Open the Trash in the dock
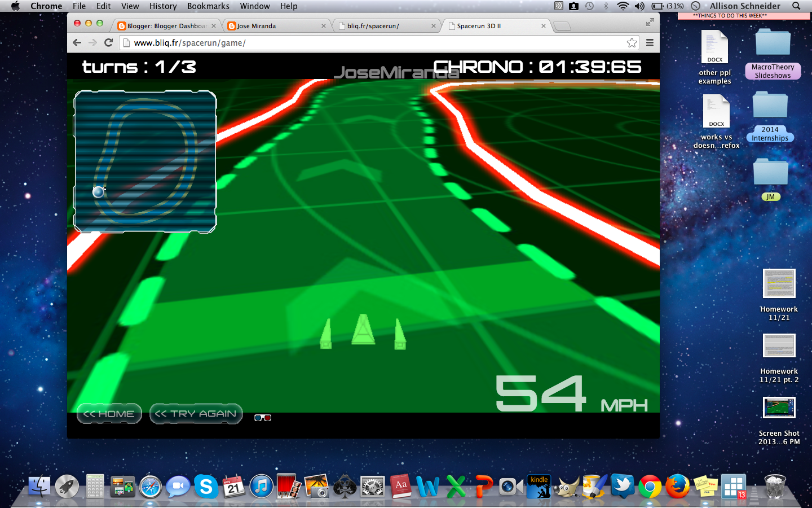Viewport: 812px width, 508px height. pyautogui.click(x=775, y=486)
